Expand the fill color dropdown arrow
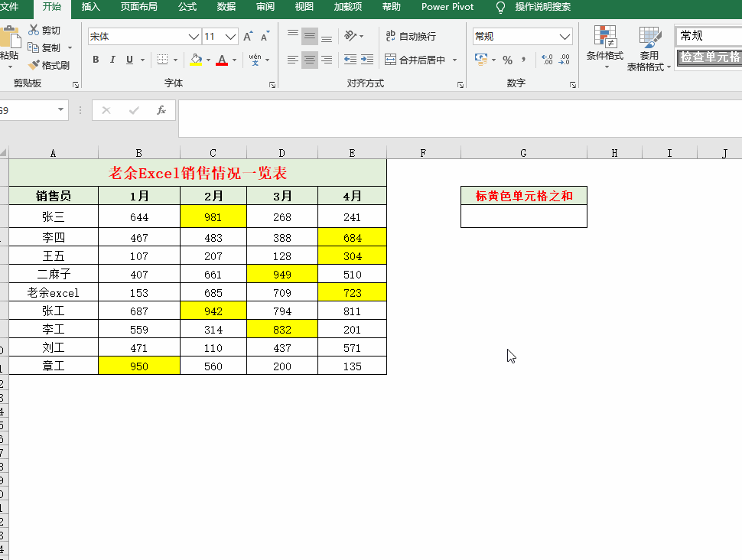Screen dimensions: 742x560 pyautogui.click(x=208, y=60)
